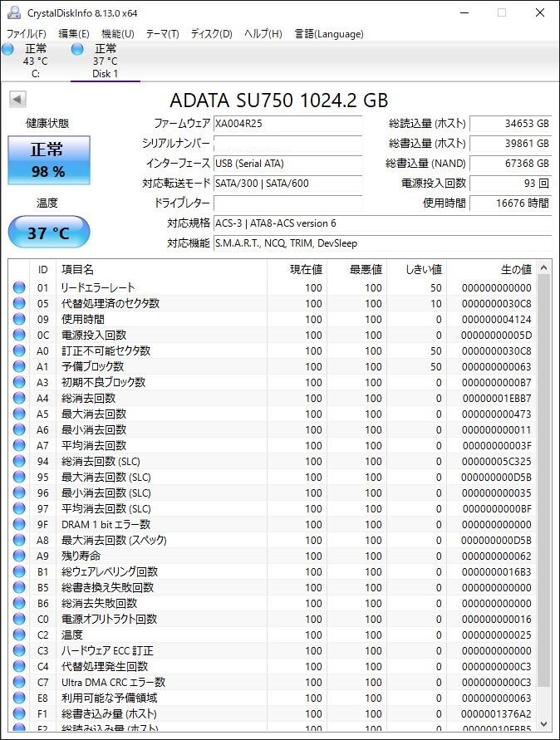
Task: Select the 最大消去回数 (スペック) row text
Action: click(115, 540)
